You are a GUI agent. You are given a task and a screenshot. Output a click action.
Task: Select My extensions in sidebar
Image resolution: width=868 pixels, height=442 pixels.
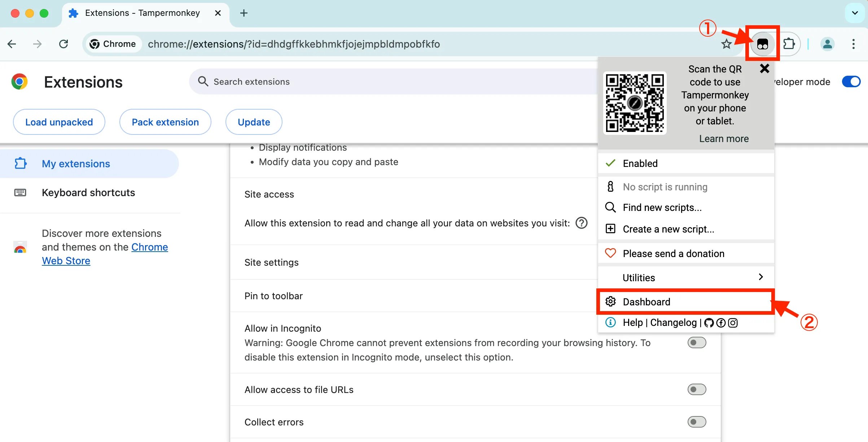(89, 164)
